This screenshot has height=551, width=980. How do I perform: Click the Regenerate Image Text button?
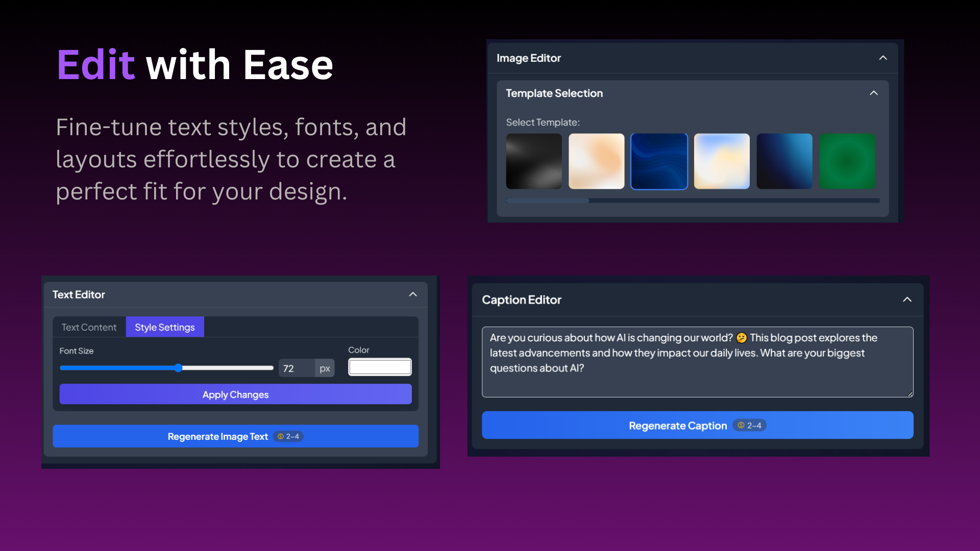[235, 436]
